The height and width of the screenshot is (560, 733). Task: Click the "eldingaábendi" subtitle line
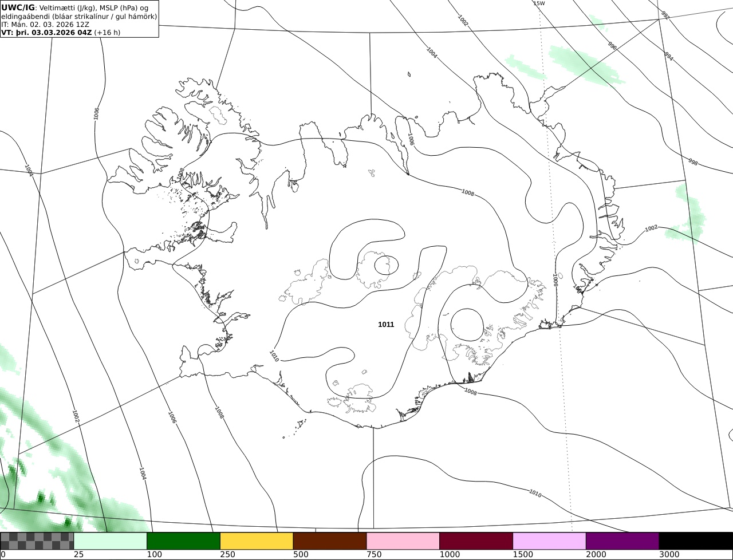point(79,17)
